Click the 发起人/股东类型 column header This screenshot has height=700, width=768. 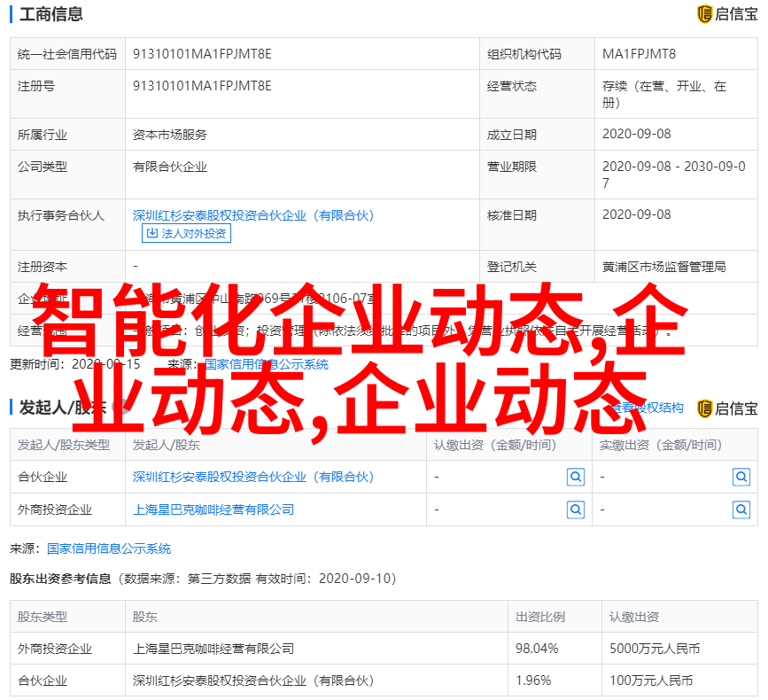pos(64,445)
